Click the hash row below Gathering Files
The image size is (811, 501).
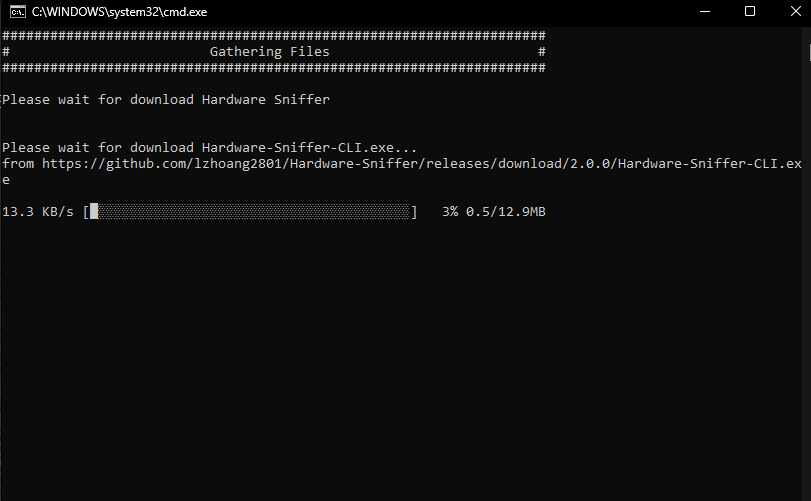click(274, 68)
